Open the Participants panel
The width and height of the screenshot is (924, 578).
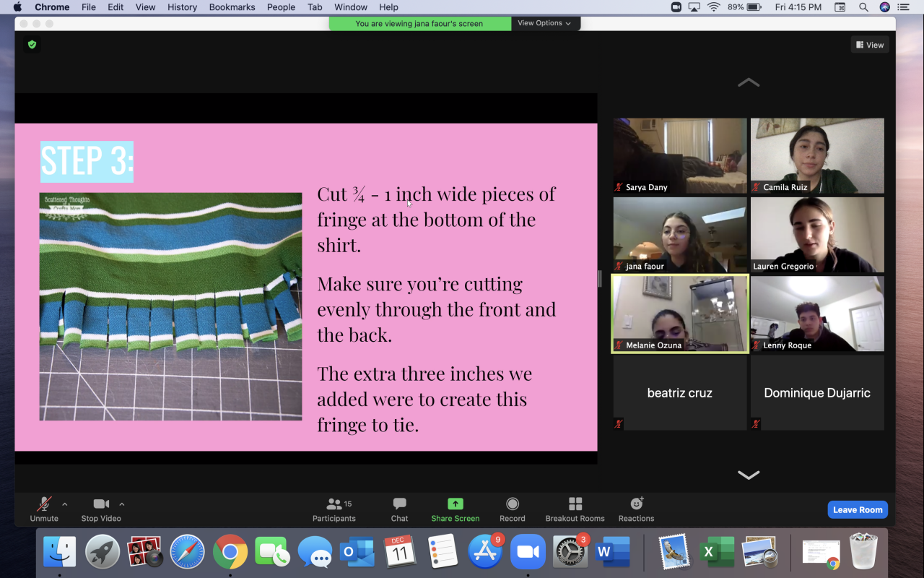pos(334,509)
